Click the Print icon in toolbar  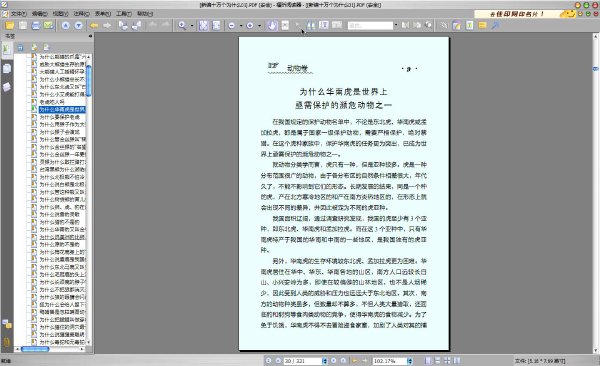[36, 26]
